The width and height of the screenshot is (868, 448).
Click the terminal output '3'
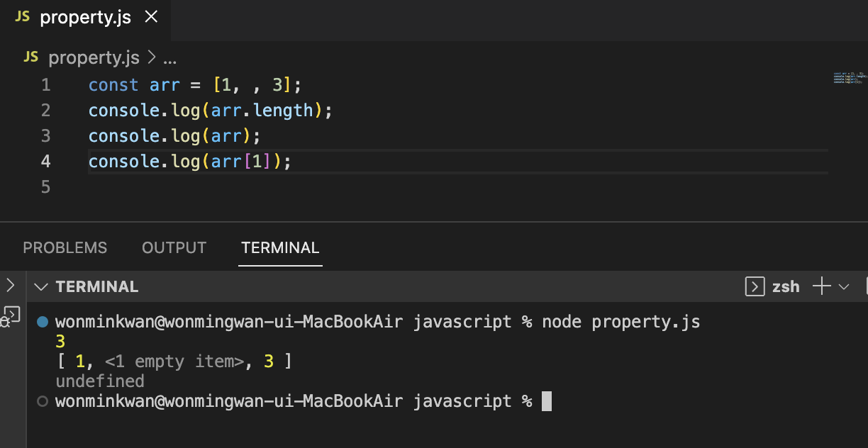pyautogui.click(x=60, y=342)
